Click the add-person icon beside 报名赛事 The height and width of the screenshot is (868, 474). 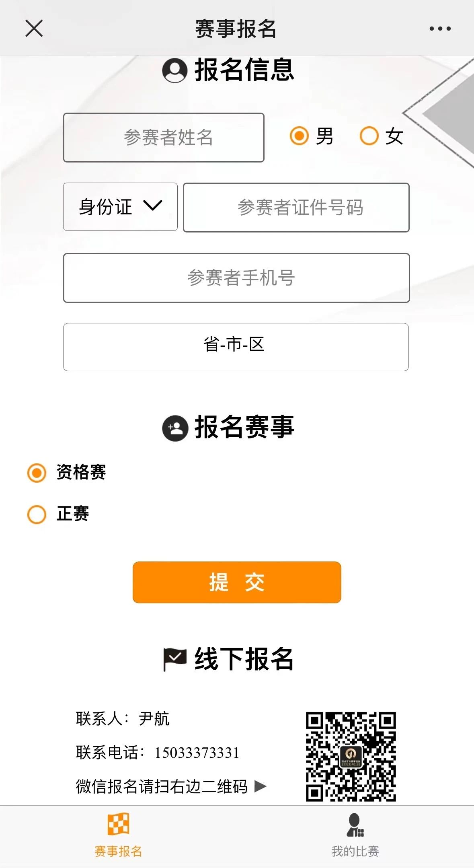[175, 428]
